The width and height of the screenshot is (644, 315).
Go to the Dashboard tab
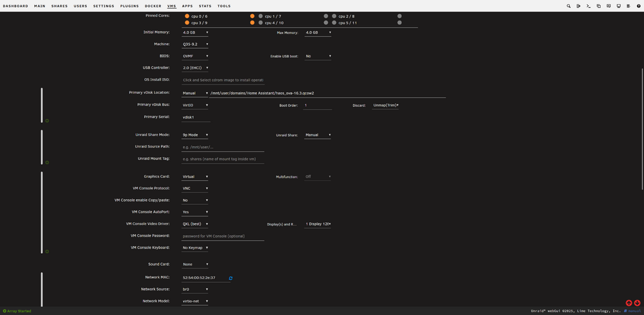(x=15, y=6)
